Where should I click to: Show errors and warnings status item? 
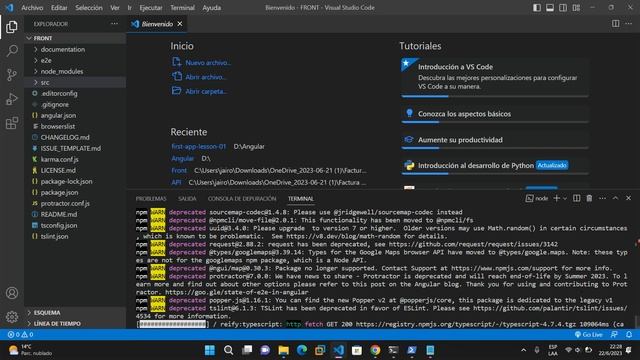click(20, 334)
